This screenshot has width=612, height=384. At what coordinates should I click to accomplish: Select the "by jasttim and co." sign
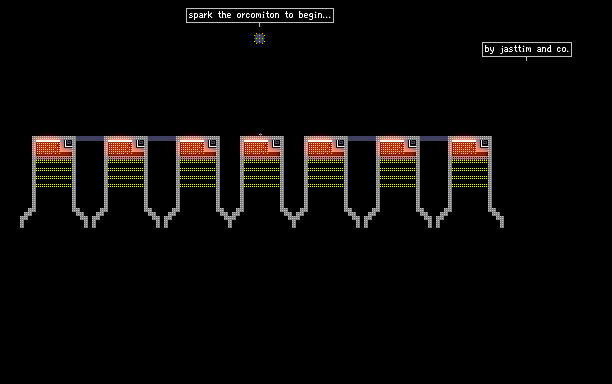pos(527,49)
